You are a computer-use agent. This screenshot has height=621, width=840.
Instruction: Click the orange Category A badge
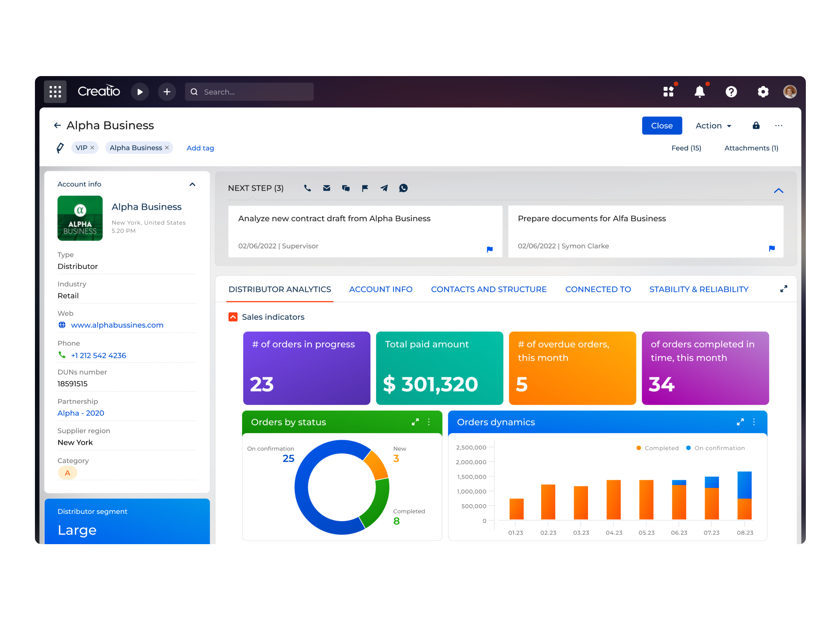(x=68, y=473)
